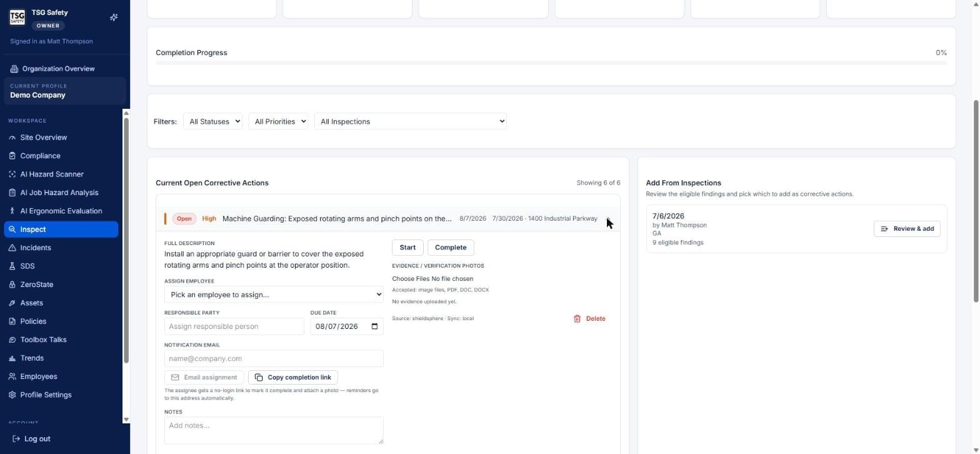The height and width of the screenshot is (454, 980).
Task: Click the red trash icon by Delete
Action: coord(577,319)
